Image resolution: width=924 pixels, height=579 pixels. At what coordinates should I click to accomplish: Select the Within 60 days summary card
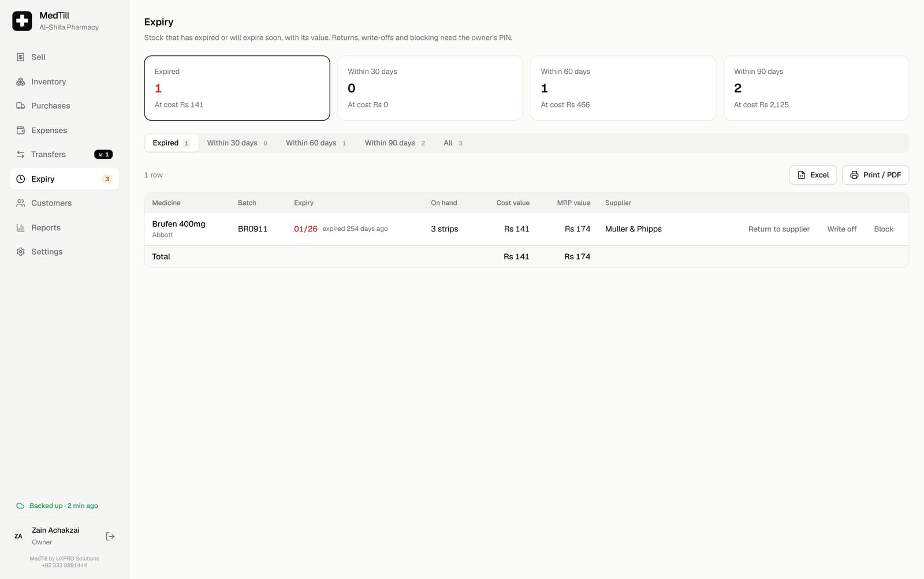point(623,88)
